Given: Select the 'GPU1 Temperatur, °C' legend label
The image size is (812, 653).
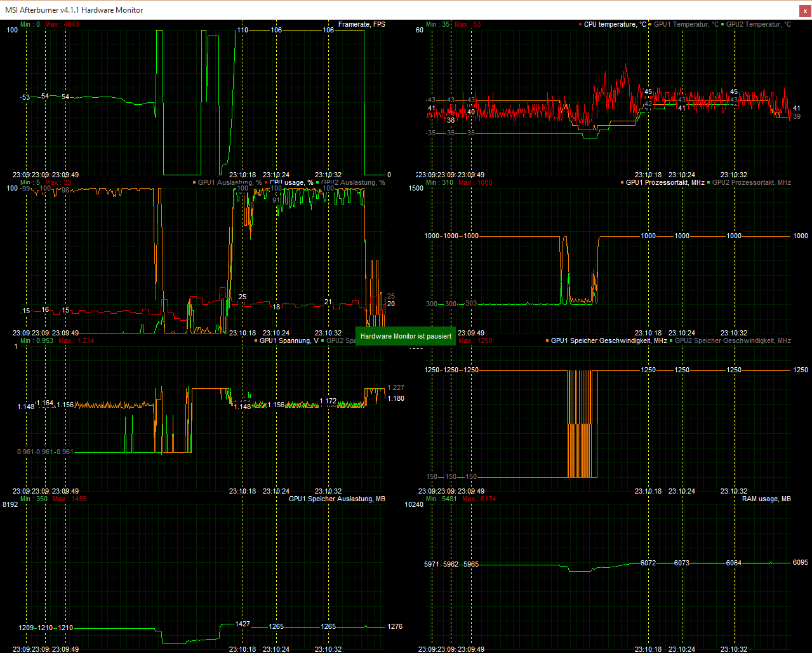Looking at the screenshot, I should [686, 24].
